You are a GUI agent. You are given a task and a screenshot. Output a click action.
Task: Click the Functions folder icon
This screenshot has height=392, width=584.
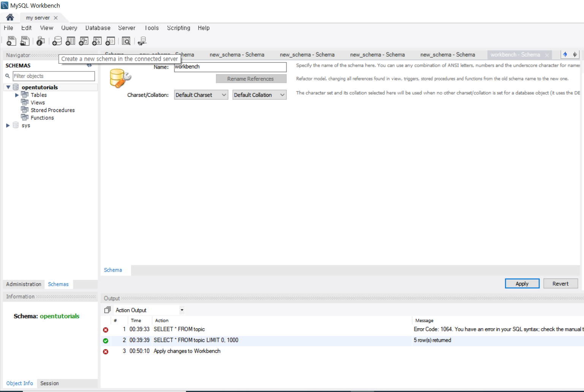point(25,117)
